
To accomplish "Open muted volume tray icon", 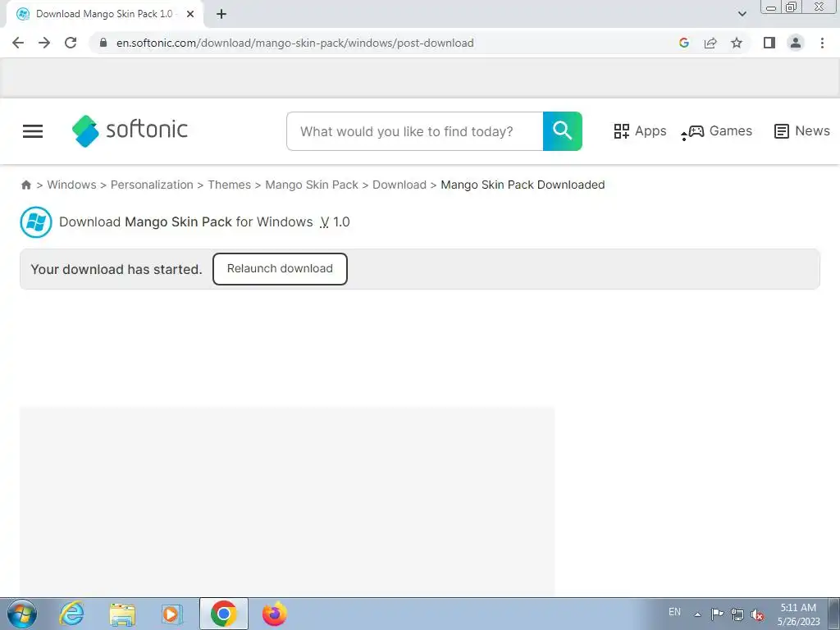I will (757, 614).
